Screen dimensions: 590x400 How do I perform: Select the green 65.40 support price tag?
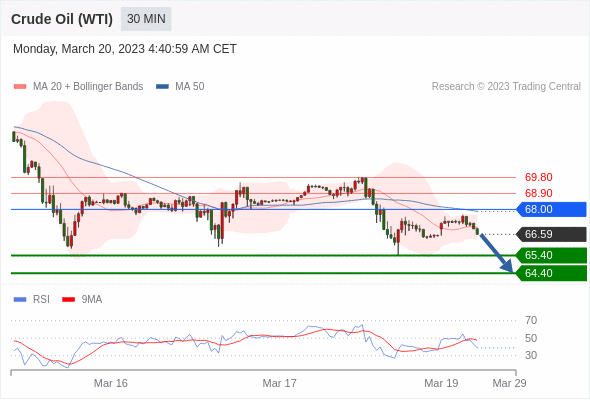click(x=551, y=255)
